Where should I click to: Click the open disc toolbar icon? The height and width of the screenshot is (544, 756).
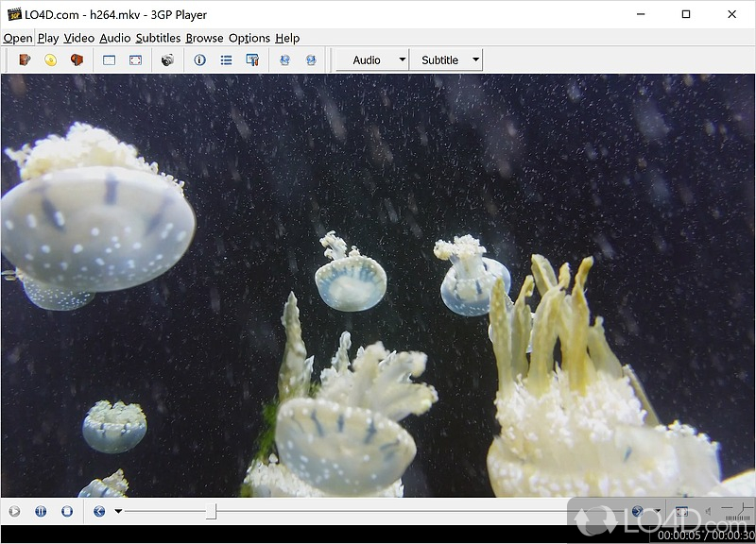pyautogui.click(x=51, y=60)
